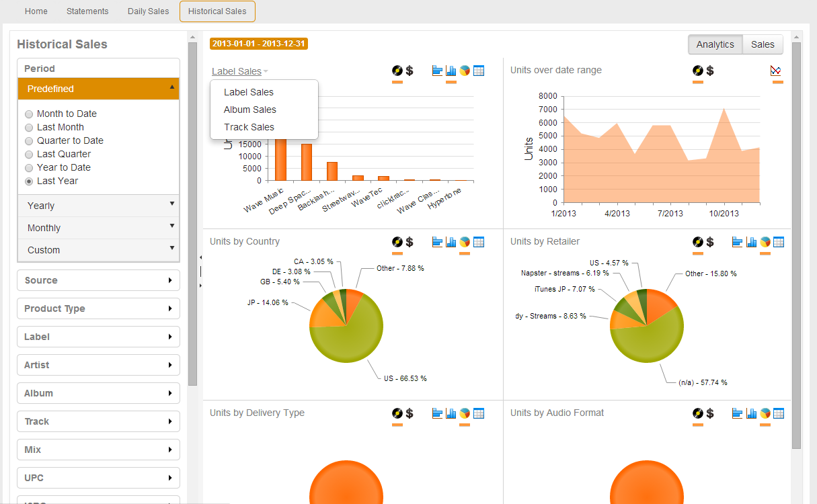Switch Units by Audio Format to table view

779,413
